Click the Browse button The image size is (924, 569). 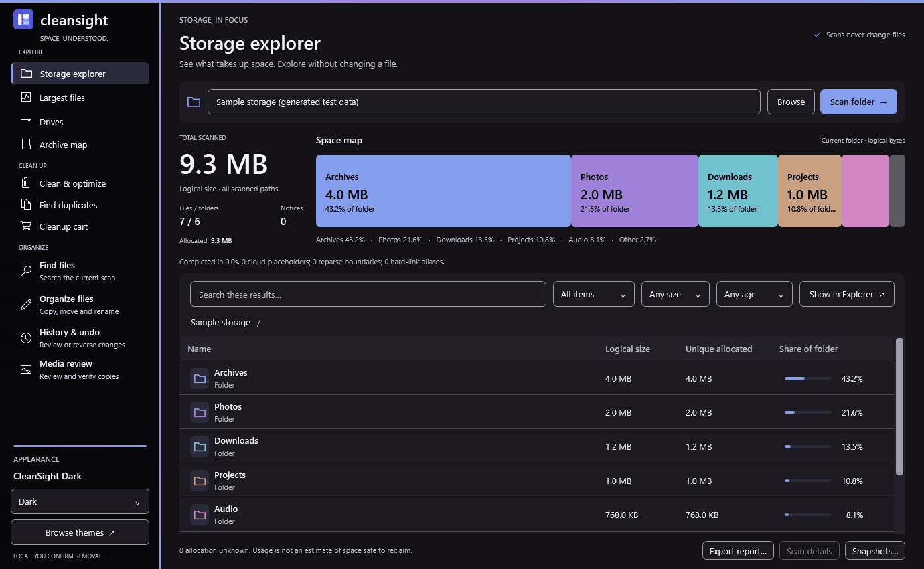tap(791, 102)
